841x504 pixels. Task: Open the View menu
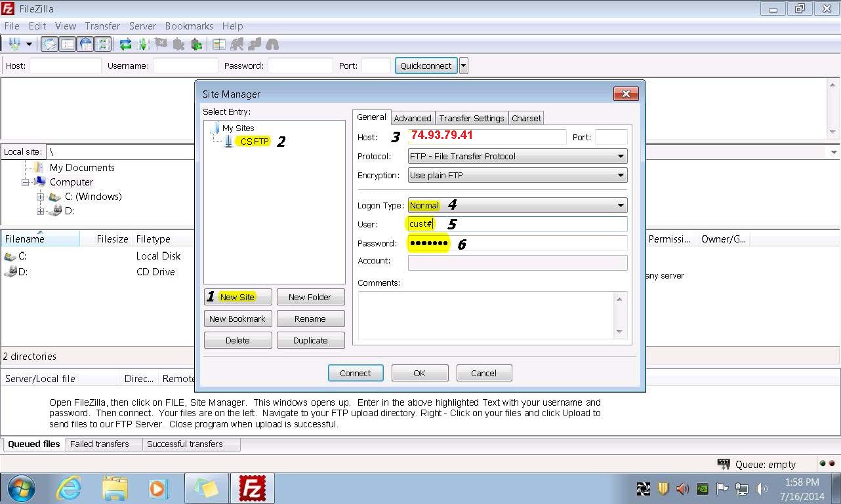coord(66,26)
